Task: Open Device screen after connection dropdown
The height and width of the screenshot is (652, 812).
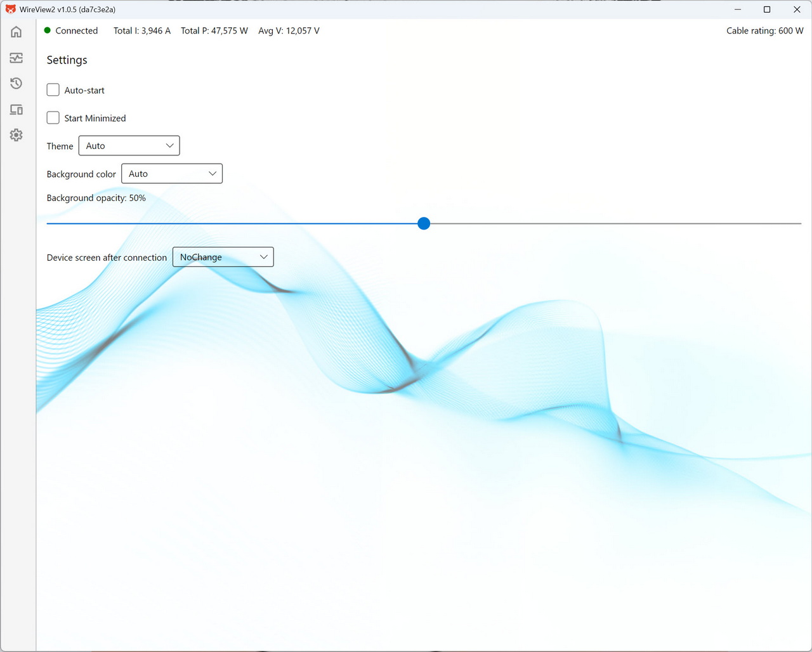Action: [x=223, y=257]
